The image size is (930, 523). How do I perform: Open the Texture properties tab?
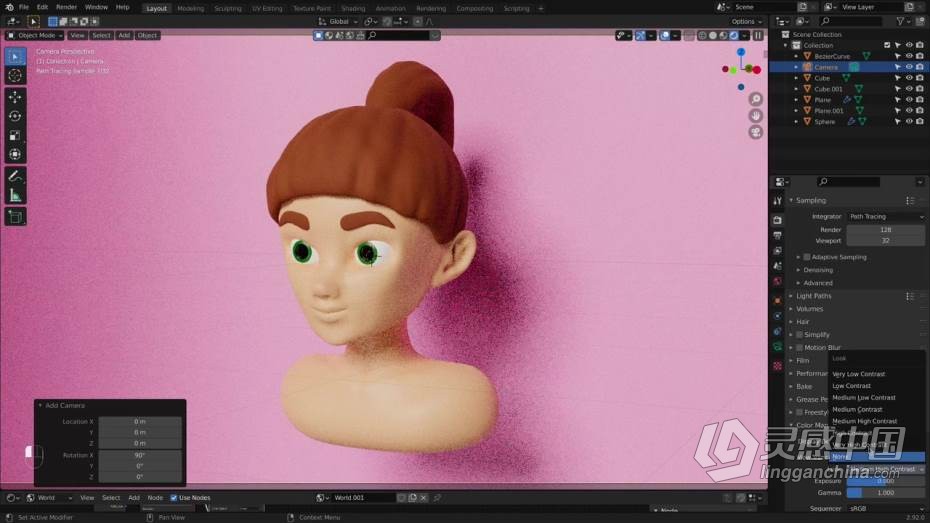(778, 366)
